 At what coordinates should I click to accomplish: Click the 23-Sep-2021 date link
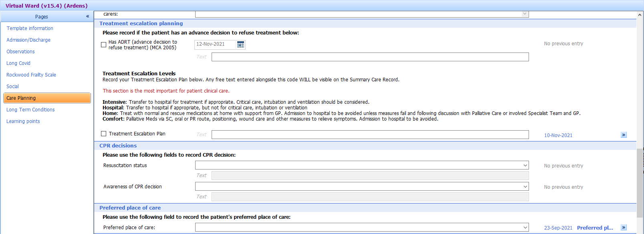point(558,227)
